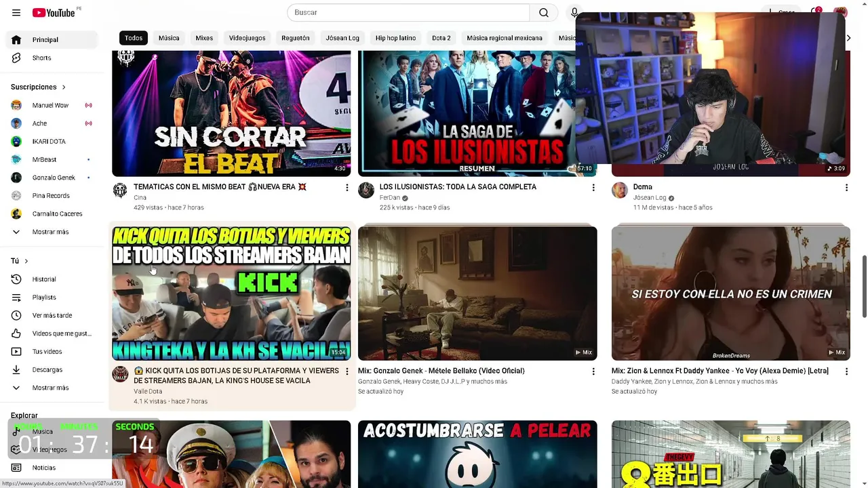The width and height of the screenshot is (868, 488).
Task: Open IKARI DOTA channel
Action: point(51,142)
